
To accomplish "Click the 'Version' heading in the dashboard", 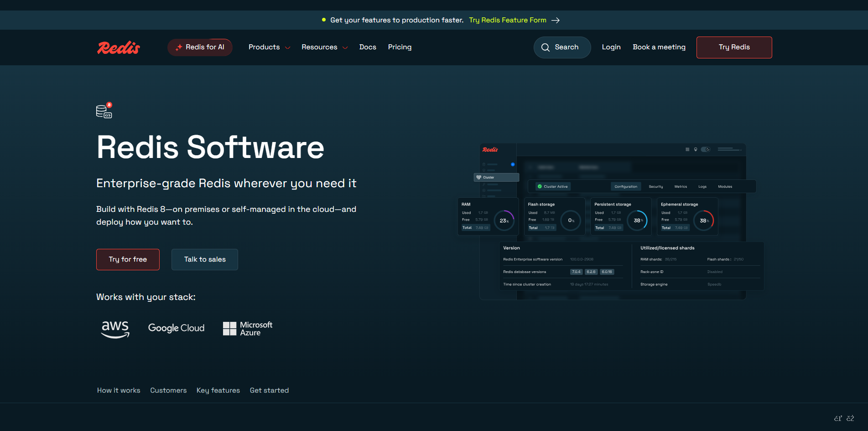I will [x=511, y=248].
